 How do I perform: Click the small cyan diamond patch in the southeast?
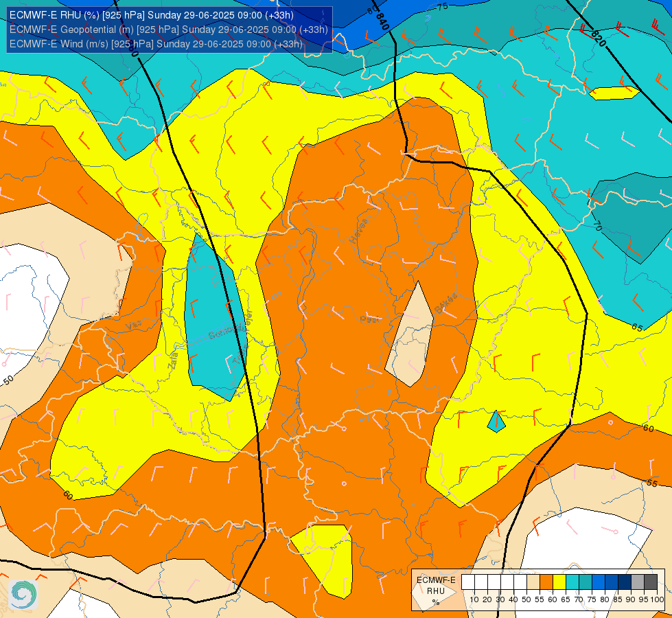(x=497, y=422)
